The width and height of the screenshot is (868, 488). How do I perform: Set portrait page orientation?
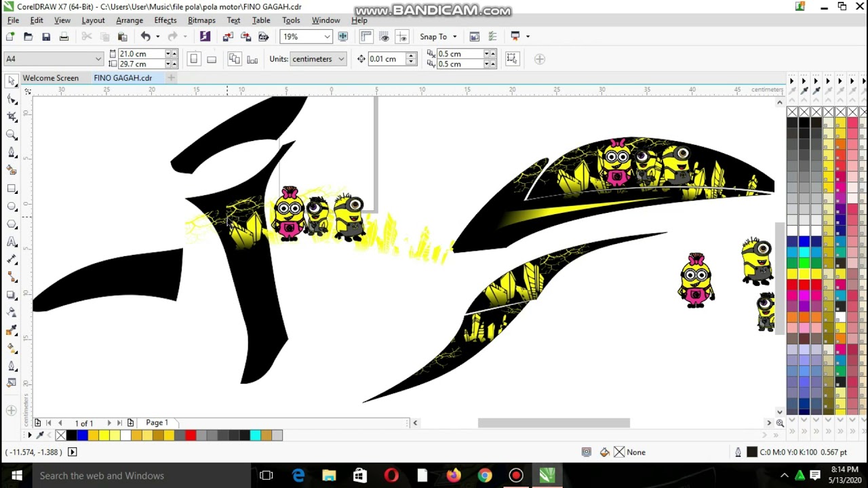coord(193,59)
